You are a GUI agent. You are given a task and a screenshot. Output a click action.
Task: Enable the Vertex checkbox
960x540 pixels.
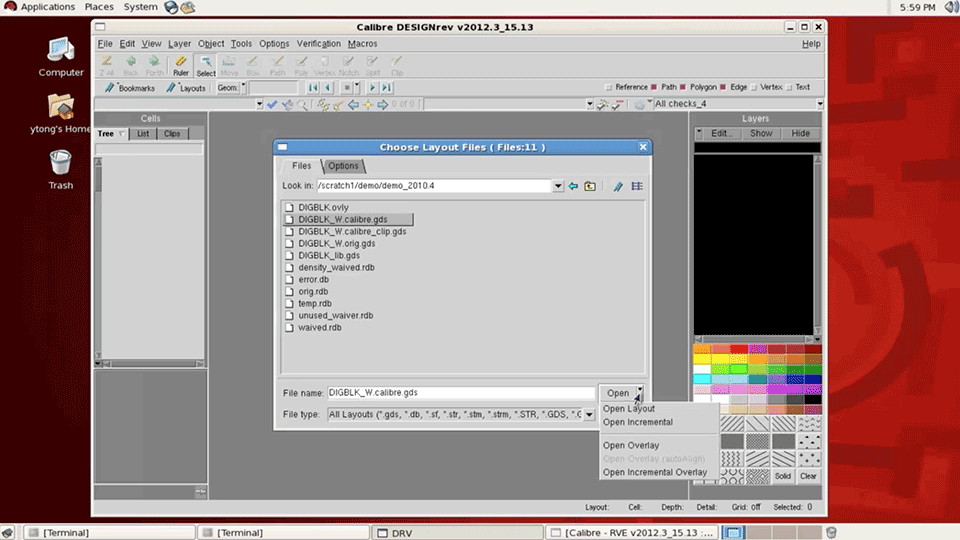[x=754, y=88]
